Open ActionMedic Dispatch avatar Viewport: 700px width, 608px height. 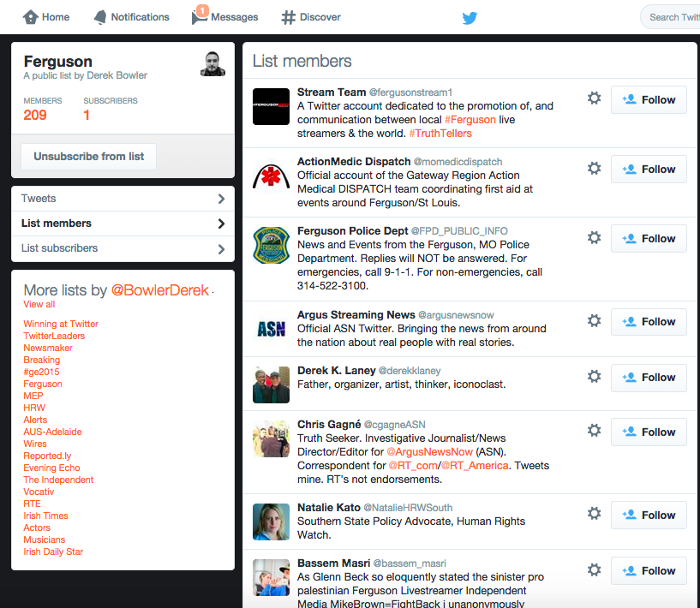pyautogui.click(x=271, y=176)
